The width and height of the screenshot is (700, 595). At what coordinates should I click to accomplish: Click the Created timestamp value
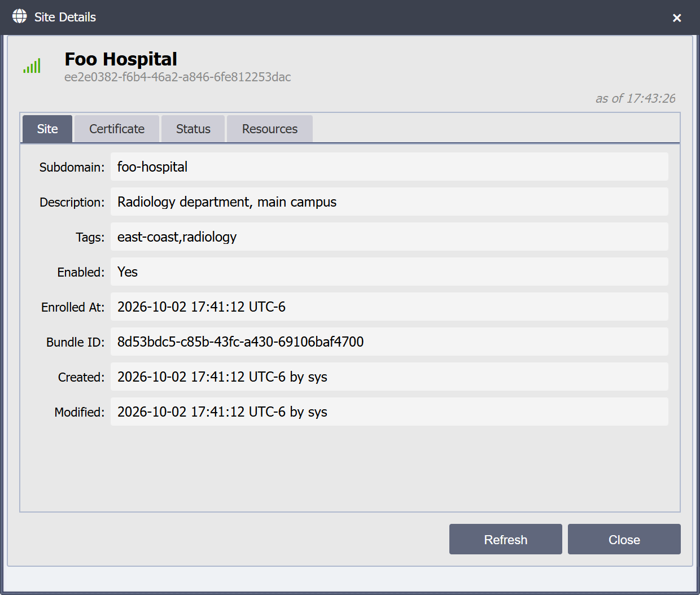click(390, 377)
